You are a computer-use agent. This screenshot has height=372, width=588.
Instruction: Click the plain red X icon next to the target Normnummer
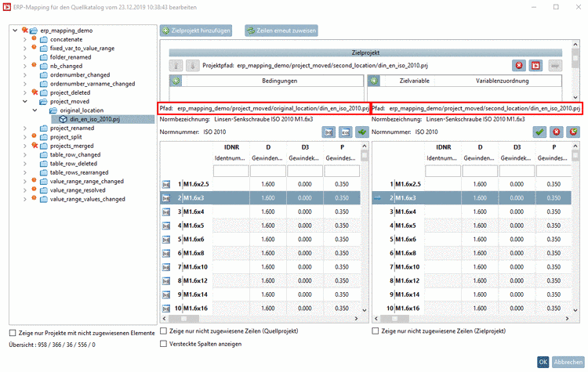point(556,132)
